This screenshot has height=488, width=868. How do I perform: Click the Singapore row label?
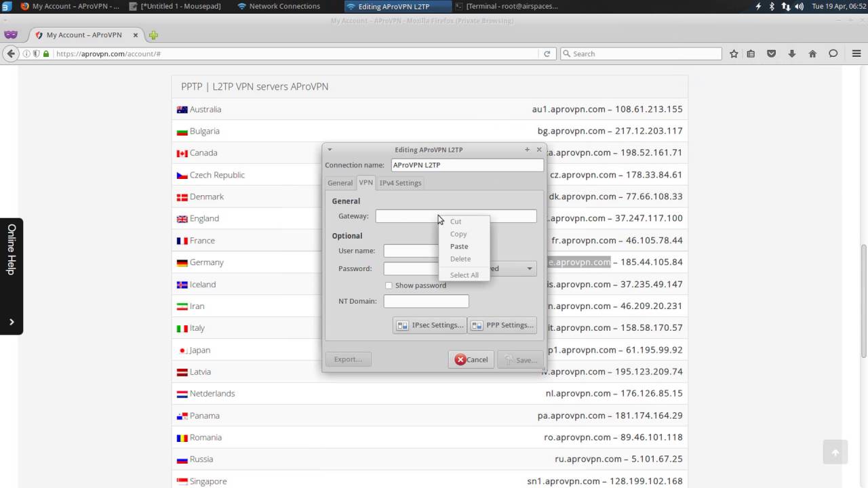208,481
